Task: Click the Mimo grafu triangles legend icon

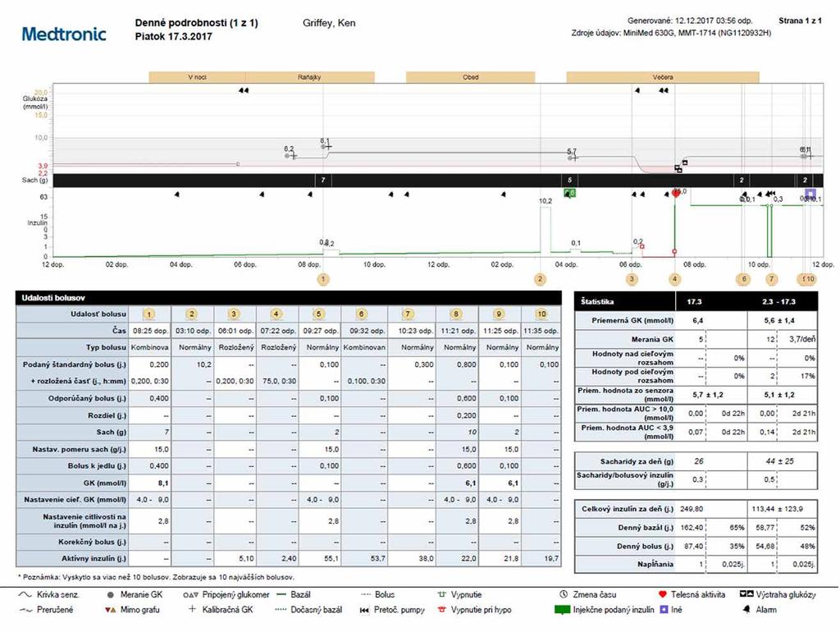Action: [x=110, y=610]
